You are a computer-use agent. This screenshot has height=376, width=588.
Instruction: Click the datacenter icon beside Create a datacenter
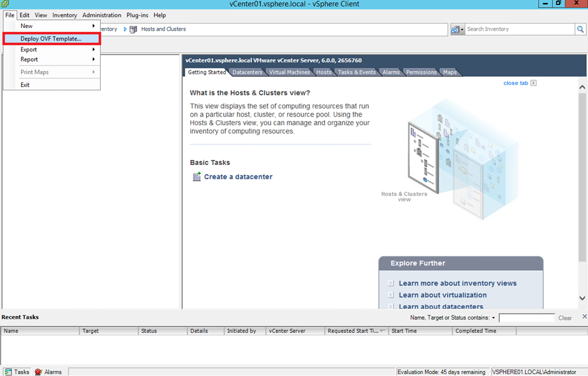[197, 176]
